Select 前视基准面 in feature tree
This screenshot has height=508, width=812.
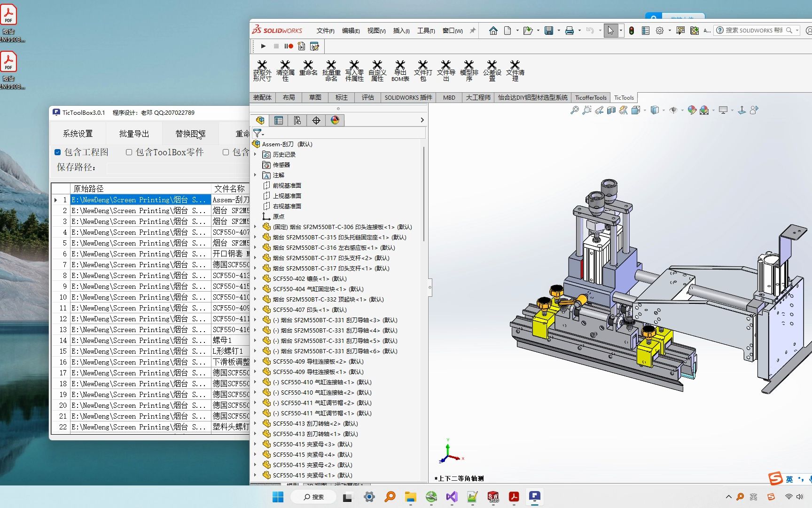[x=287, y=185]
